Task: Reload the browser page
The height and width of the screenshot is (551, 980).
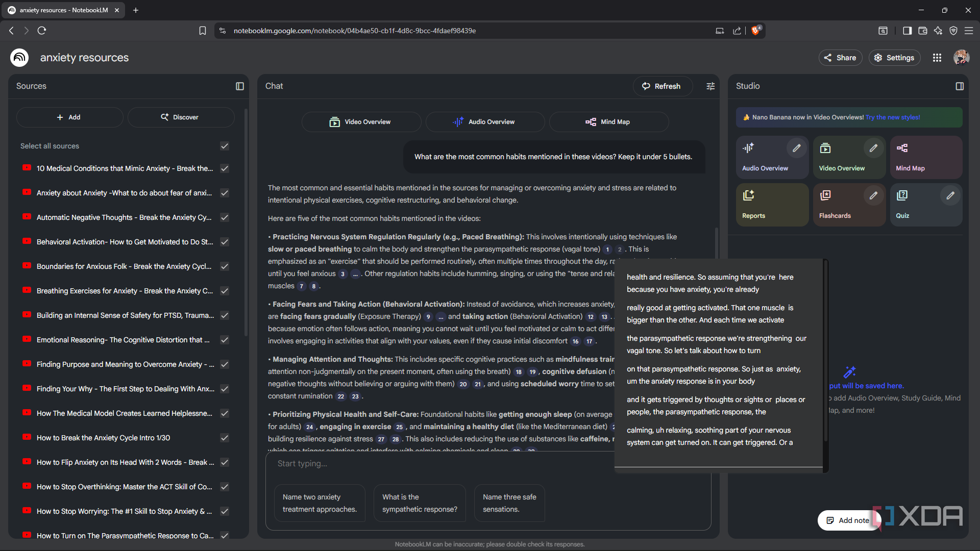Action: click(x=42, y=31)
